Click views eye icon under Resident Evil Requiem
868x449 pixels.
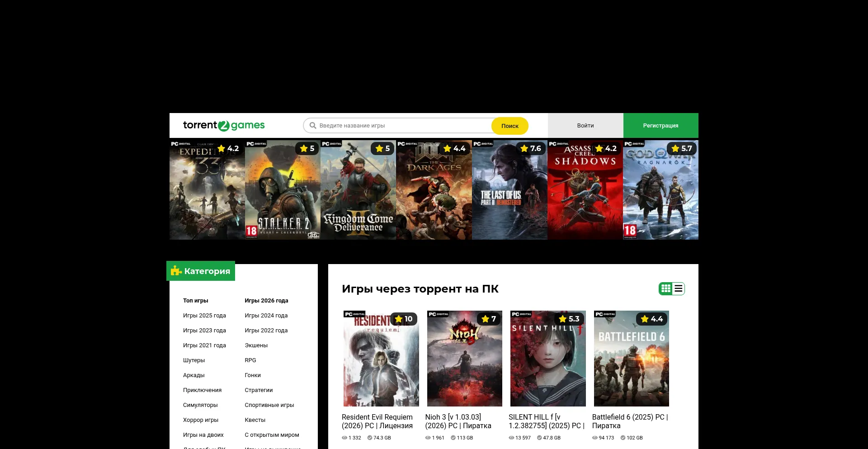click(x=344, y=438)
